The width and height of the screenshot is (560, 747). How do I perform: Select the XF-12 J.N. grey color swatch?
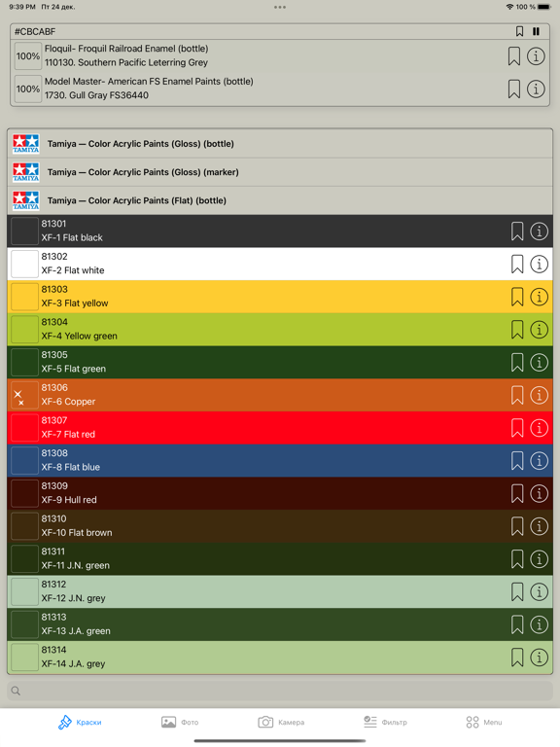point(24,592)
